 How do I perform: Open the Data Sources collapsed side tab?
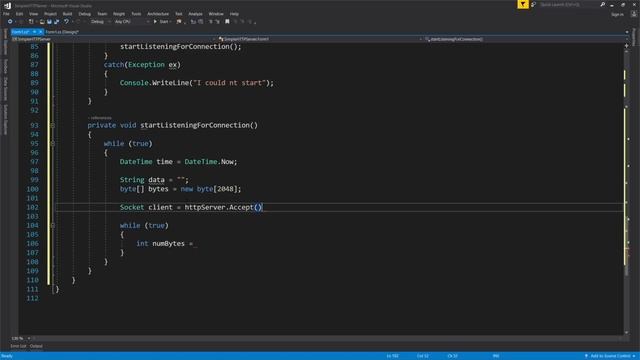[x=5, y=88]
